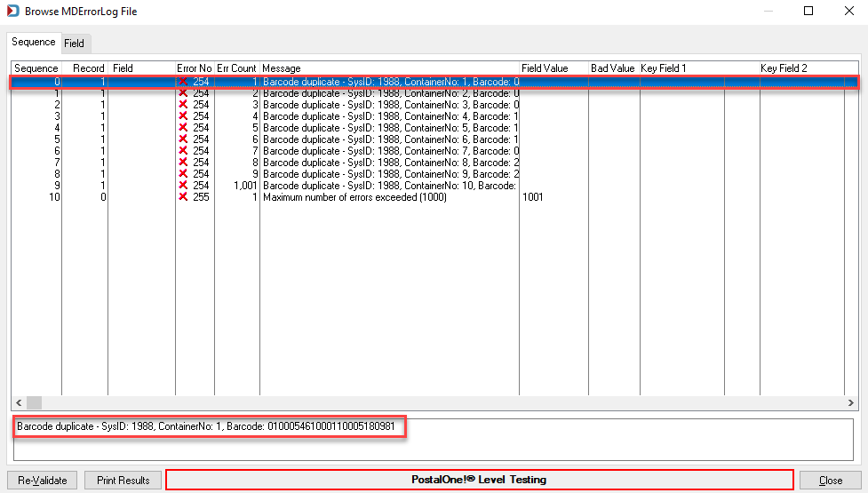
Task: Click the red X icon in sequence 5 row
Action: [x=183, y=139]
